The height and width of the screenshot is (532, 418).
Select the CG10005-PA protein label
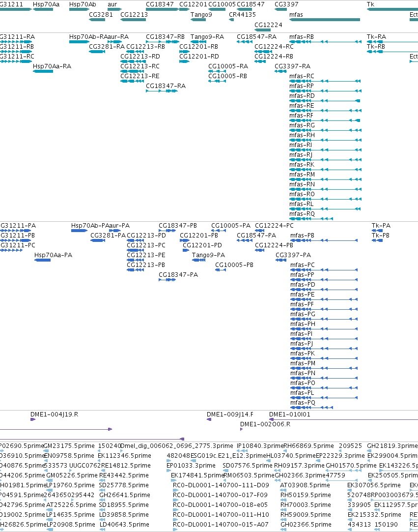pyautogui.click(x=231, y=226)
